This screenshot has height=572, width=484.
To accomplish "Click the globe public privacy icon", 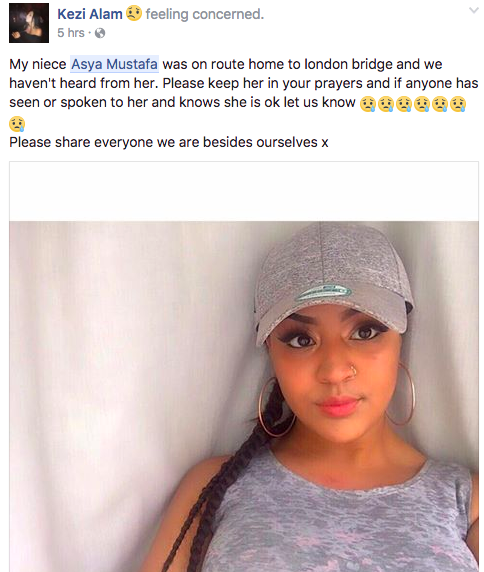I will pyautogui.click(x=100, y=33).
